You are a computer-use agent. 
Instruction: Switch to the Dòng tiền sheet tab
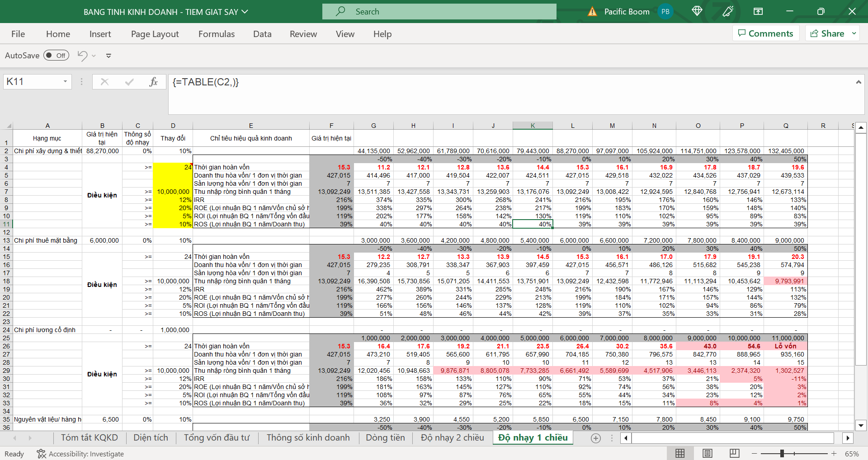[x=385, y=437]
